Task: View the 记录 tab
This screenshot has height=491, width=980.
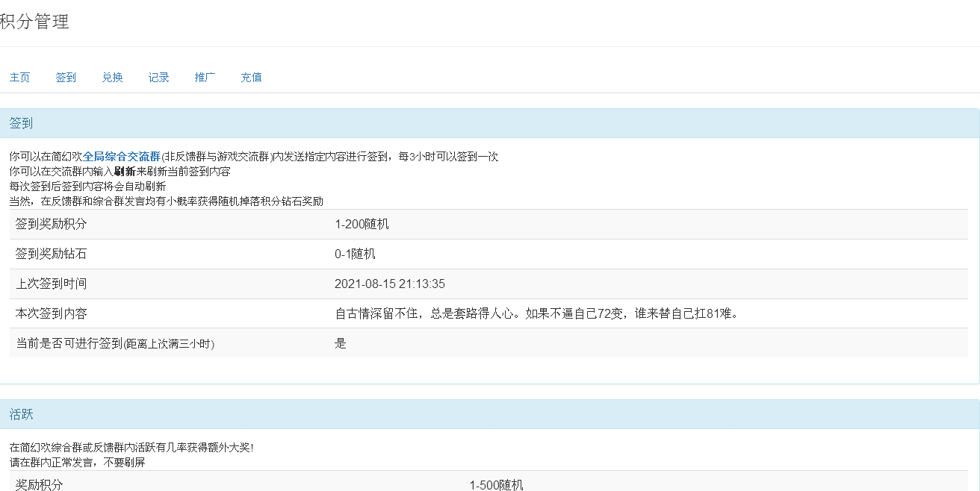Action: (159, 78)
